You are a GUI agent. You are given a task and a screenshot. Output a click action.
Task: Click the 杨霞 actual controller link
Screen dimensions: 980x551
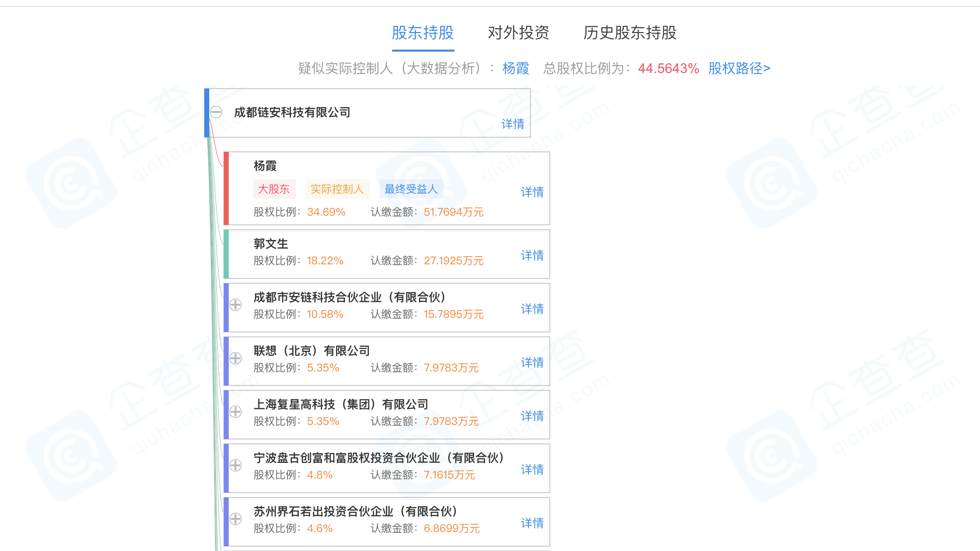coord(516,68)
